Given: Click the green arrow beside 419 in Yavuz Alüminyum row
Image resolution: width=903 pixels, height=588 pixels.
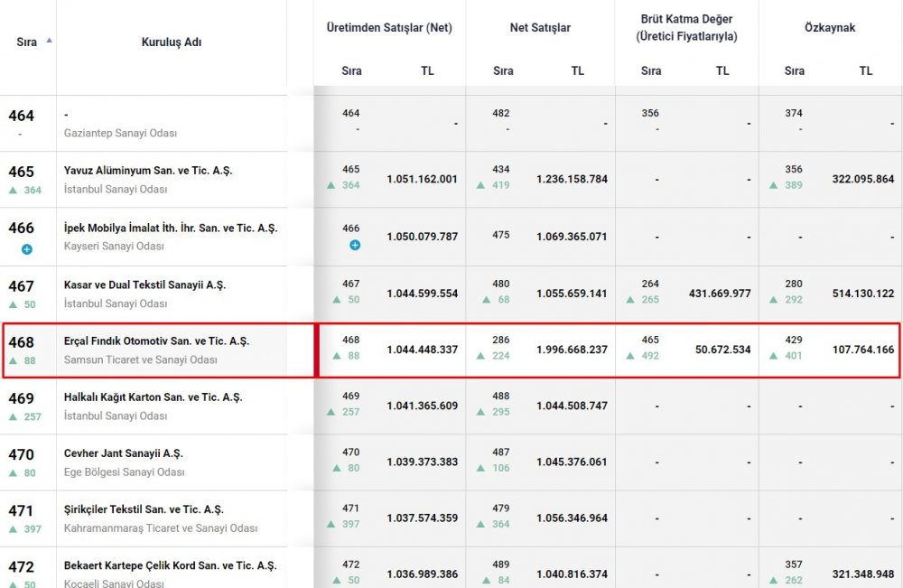Looking at the screenshot, I should click(481, 185).
